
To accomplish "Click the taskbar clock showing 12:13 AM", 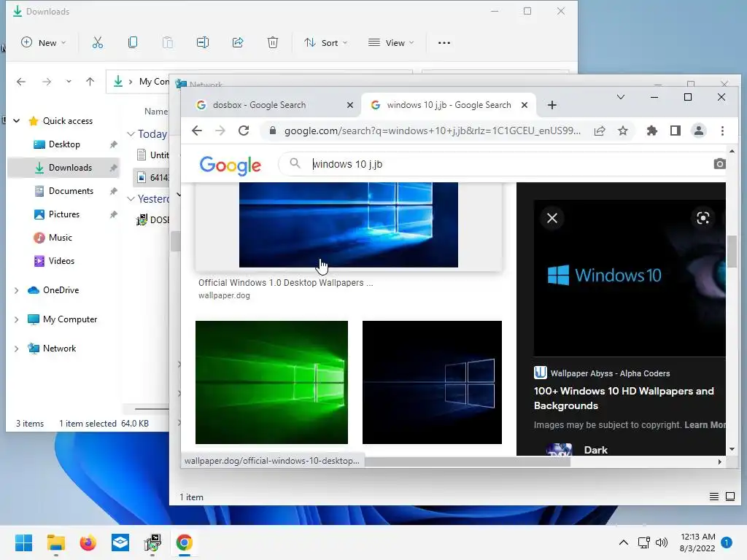I will [x=697, y=542].
